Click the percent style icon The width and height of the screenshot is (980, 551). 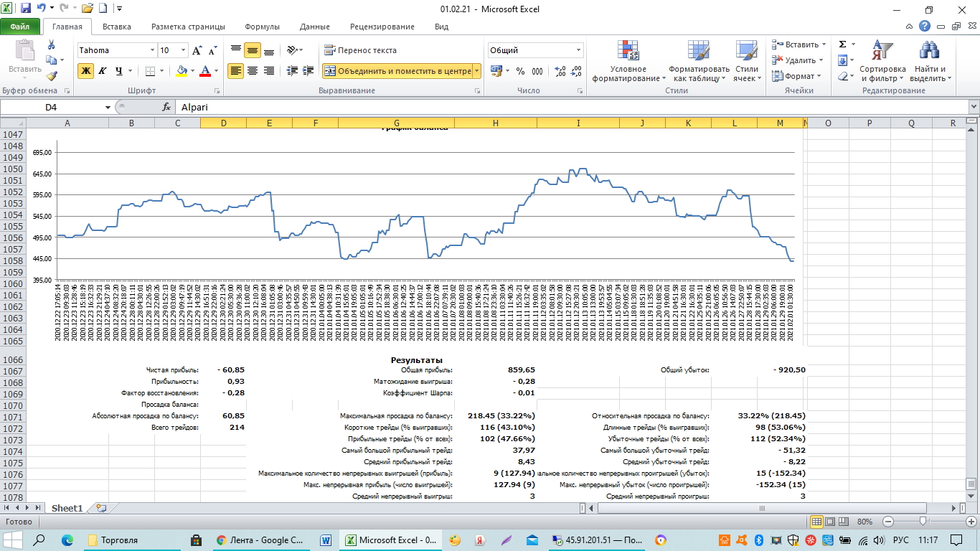click(x=520, y=71)
